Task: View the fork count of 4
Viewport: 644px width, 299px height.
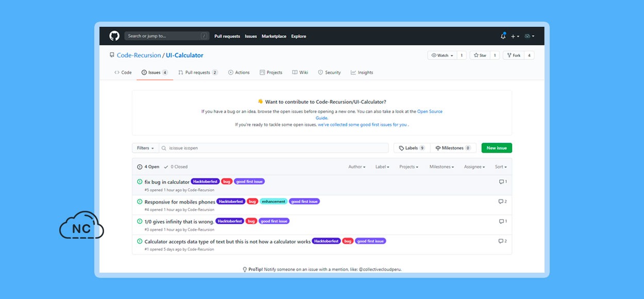Action: (529, 55)
